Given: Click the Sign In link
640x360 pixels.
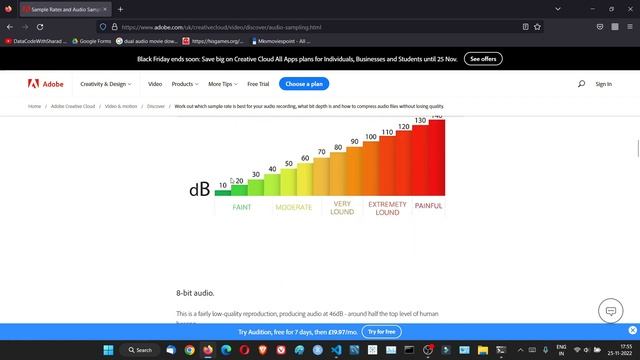Looking at the screenshot, I should [x=603, y=84].
